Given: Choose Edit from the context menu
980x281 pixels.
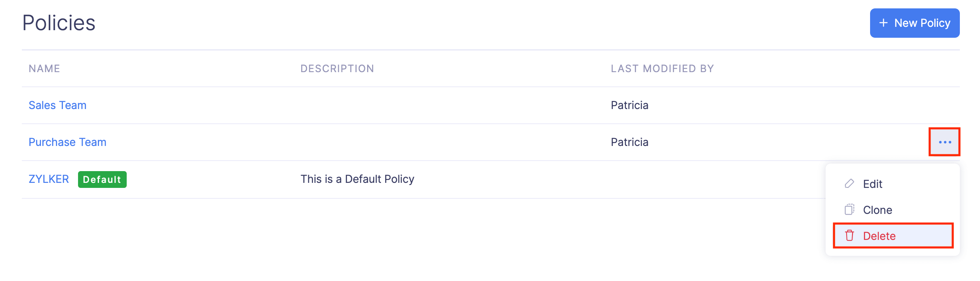Looking at the screenshot, I should pyautogui.click(x=873, y=184).
